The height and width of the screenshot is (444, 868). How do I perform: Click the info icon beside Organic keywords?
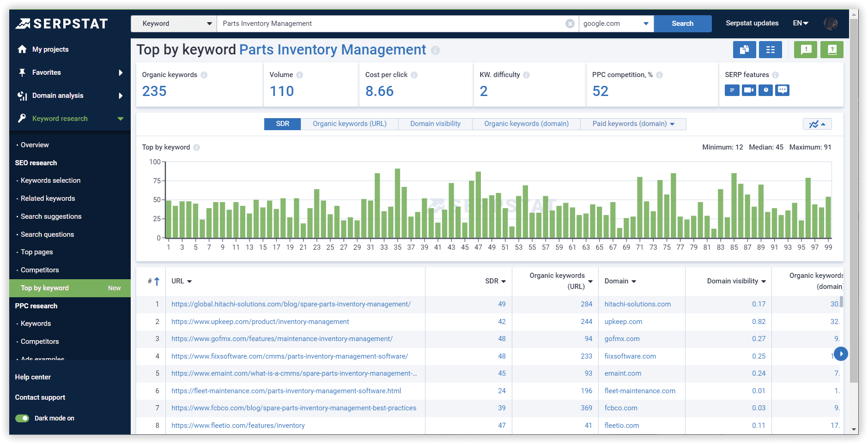(204, 75)
